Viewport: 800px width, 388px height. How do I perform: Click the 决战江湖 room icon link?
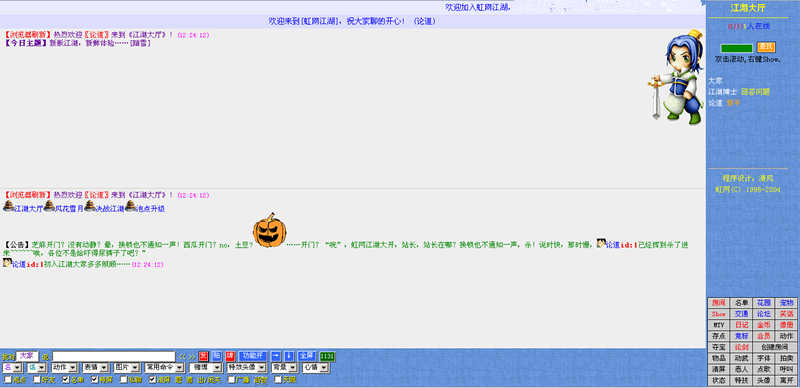[105, 208]
